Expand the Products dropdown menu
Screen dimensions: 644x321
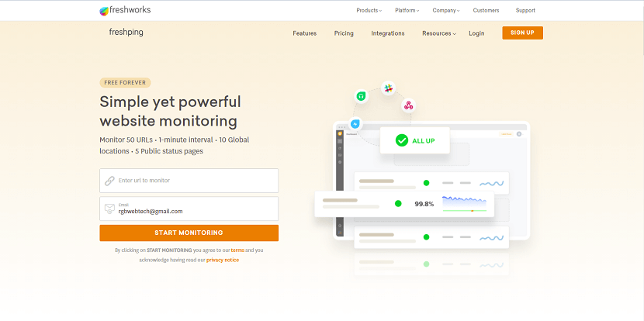point(369,11)
